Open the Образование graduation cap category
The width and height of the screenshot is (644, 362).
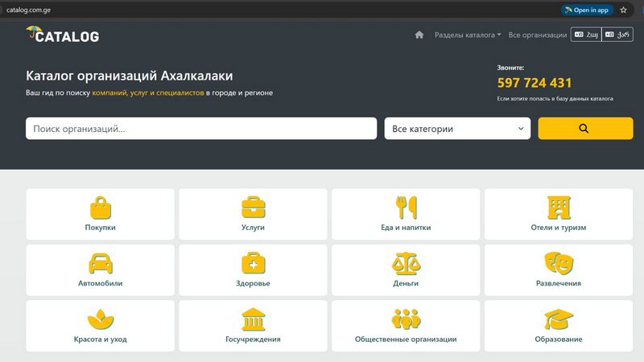(559, 326)
